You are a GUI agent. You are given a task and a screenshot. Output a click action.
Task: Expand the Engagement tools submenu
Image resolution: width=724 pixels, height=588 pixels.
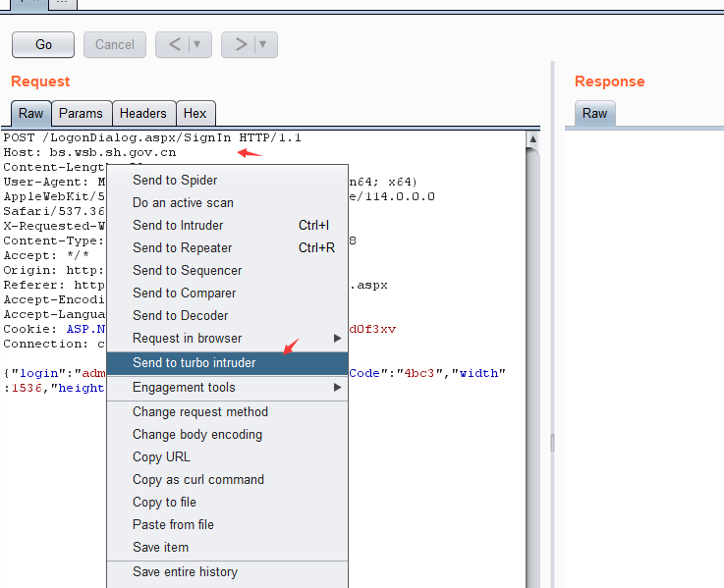pos(184,388)
